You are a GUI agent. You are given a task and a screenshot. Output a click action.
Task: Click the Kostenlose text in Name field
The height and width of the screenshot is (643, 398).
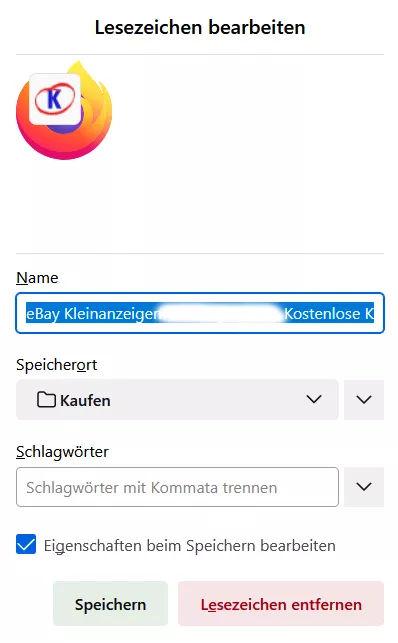point(322,314)
